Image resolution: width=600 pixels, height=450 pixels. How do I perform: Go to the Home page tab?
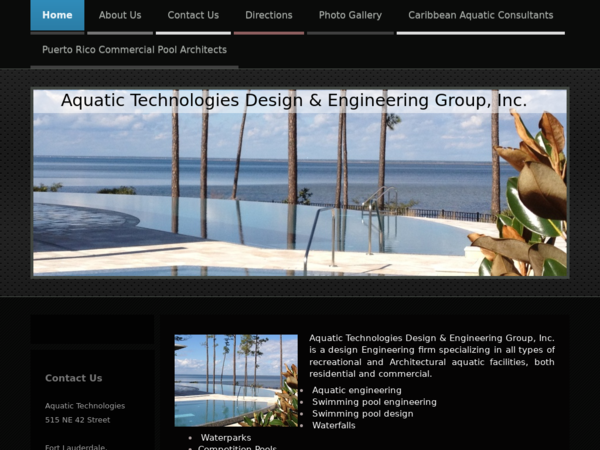(57, 15)
